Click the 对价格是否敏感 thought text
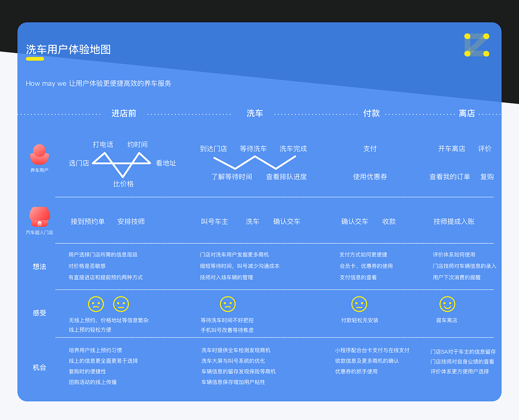The height and width of the screenshot is (420, 519). 87,266
